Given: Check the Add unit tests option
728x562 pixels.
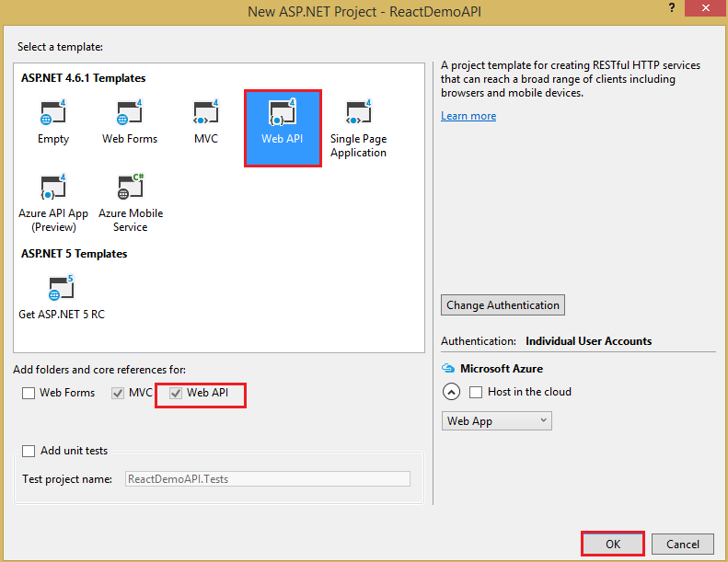Looking at the screenshot, I should pyautogui.click(x=29, y=451).
